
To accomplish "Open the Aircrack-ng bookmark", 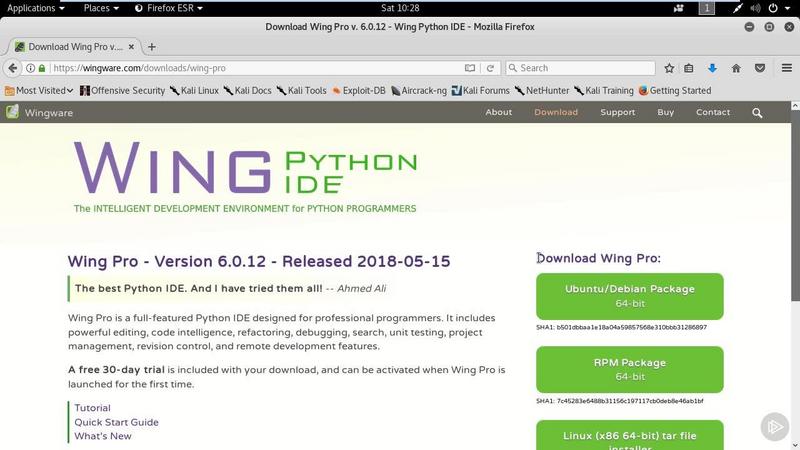I will click(418, 91).
